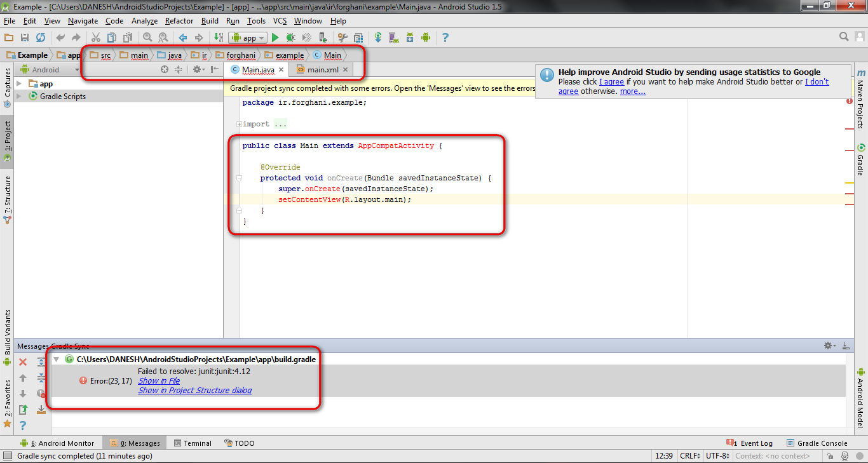Open the Project Structure toolbar icon
This screenshot has height=463, width=868.
(x=358, y=38)
